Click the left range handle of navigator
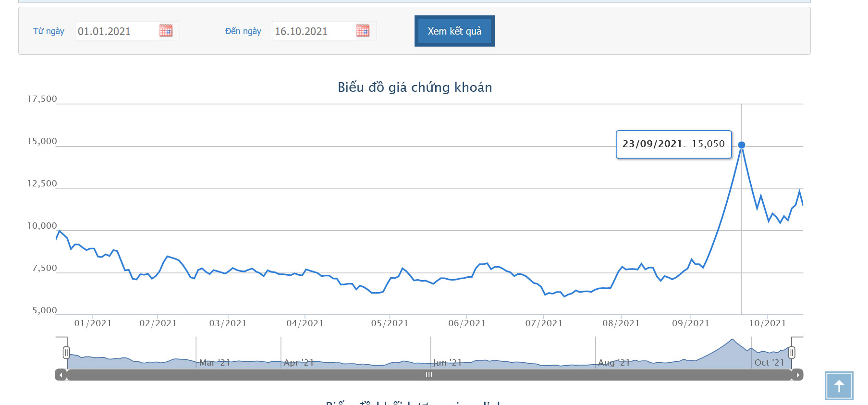 click(x=66, y=353)
